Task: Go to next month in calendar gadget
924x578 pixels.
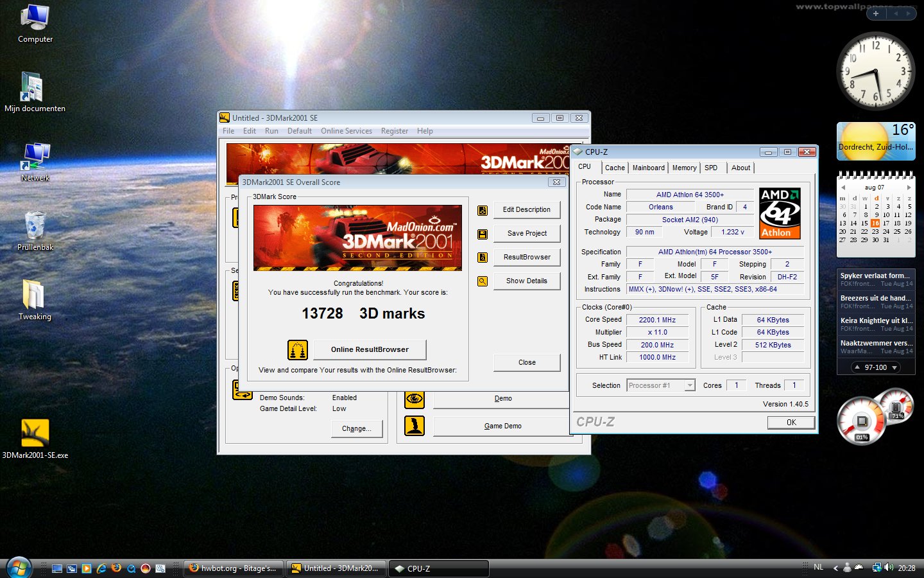Action: pos(909,188)
